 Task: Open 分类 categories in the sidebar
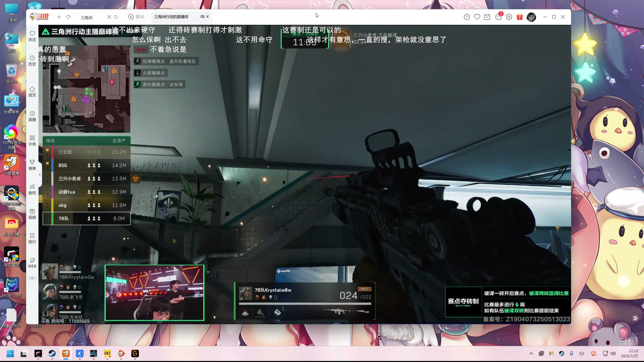pyautogui.click(x=32, y=141)
